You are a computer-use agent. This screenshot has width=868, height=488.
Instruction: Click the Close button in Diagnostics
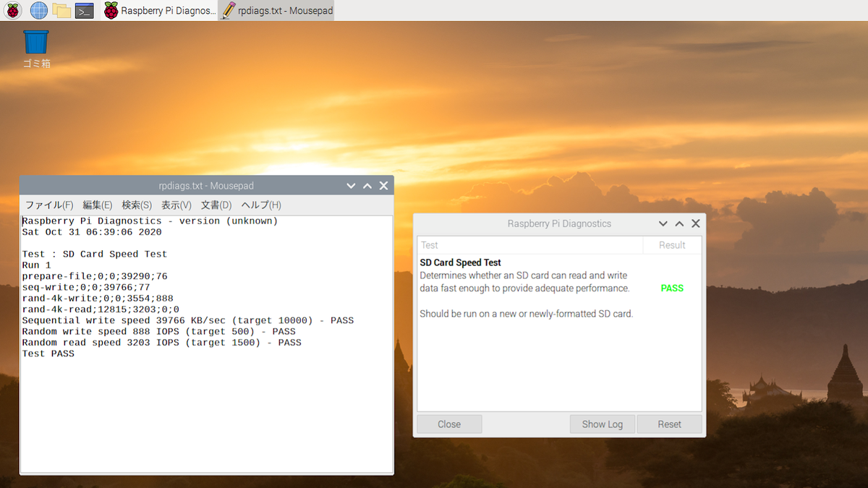point(449,424)
